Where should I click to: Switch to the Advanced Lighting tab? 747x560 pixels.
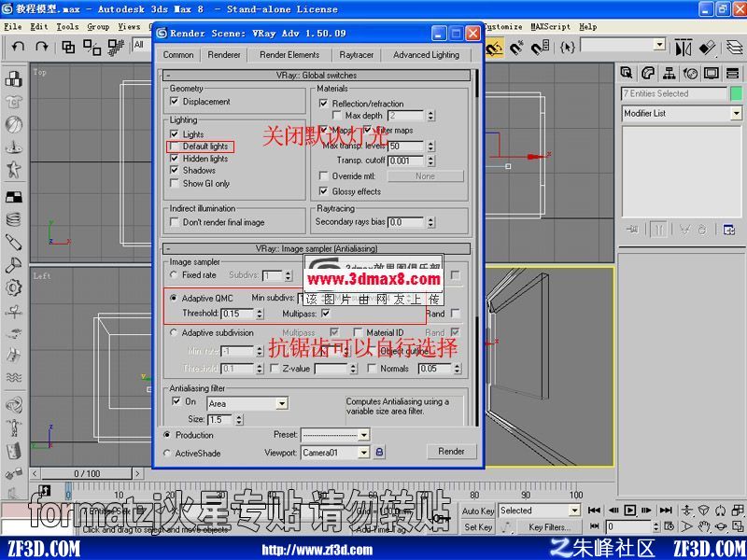pos(427,55)
